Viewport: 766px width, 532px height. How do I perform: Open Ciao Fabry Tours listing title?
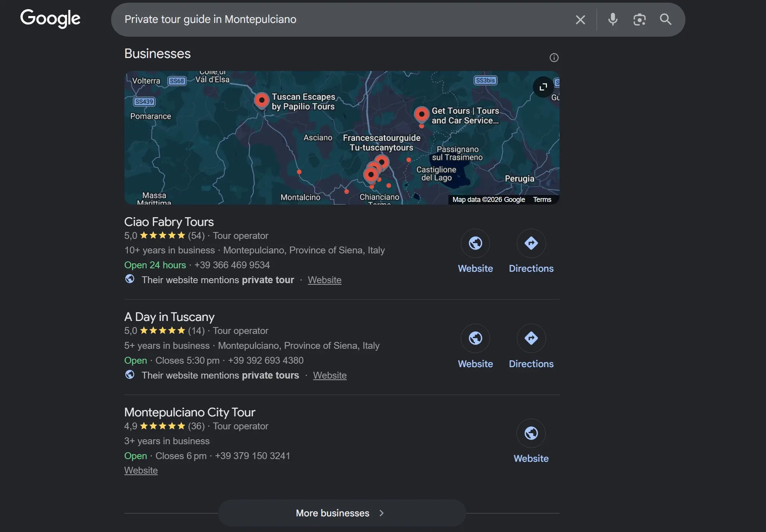(169, 222)
